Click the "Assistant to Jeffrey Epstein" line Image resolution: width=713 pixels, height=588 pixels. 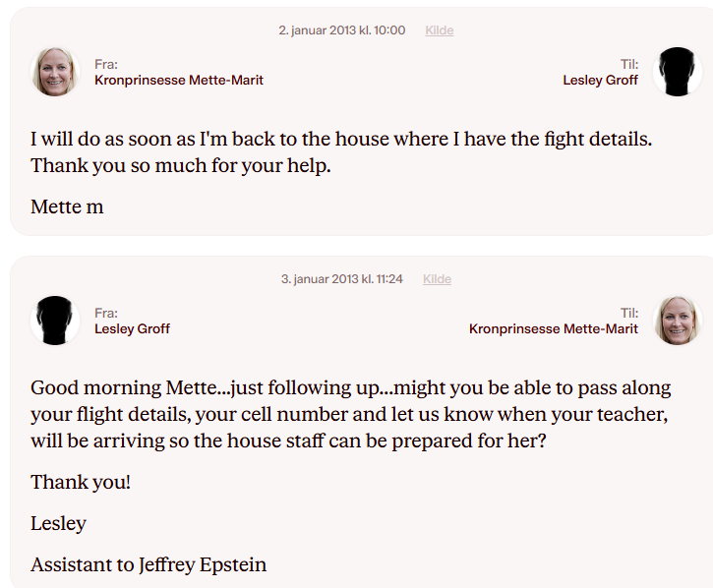click(x=149, y=565)
